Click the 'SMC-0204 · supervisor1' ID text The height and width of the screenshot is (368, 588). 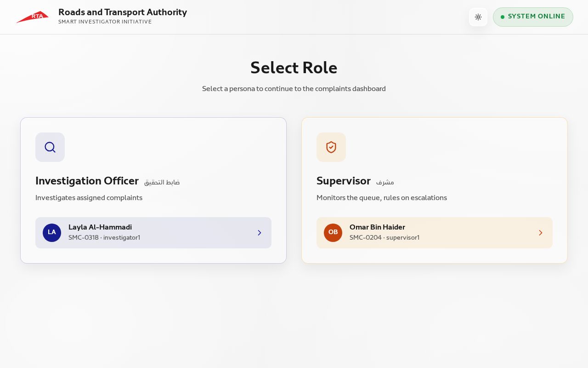pos(384,238)
